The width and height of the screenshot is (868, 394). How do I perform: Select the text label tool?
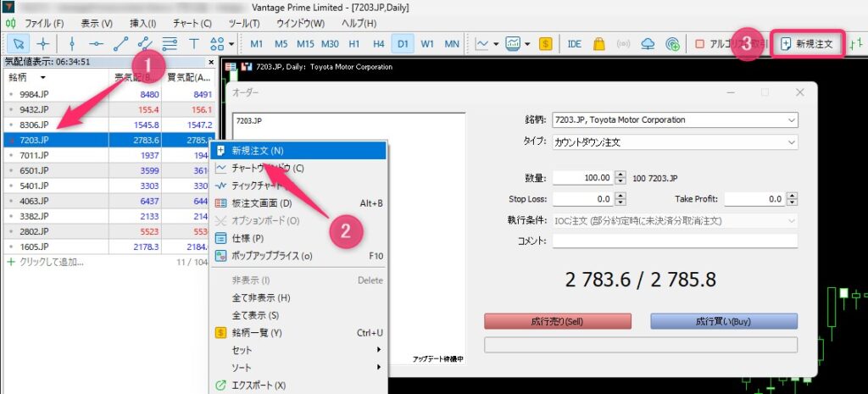pos(194,43)
